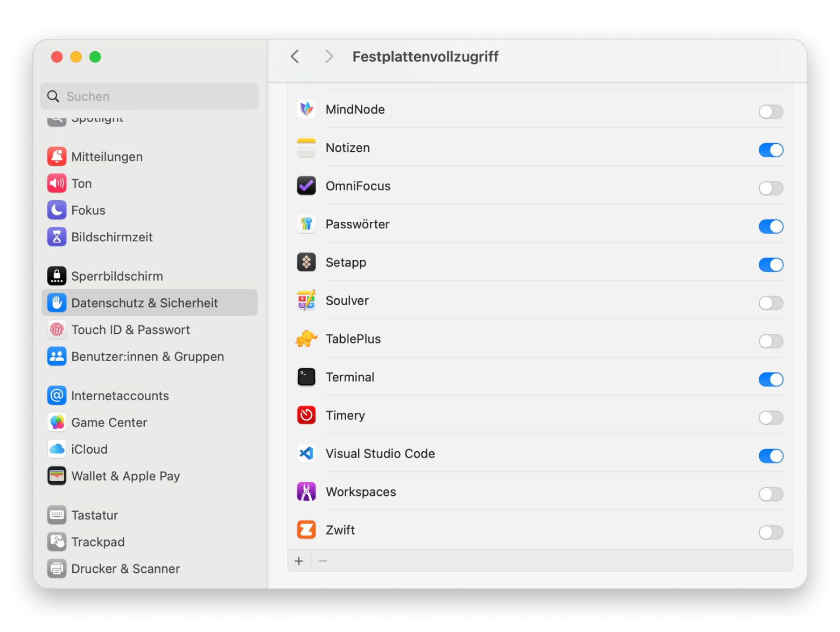Click the Terminal app icon

click(306, 377)
